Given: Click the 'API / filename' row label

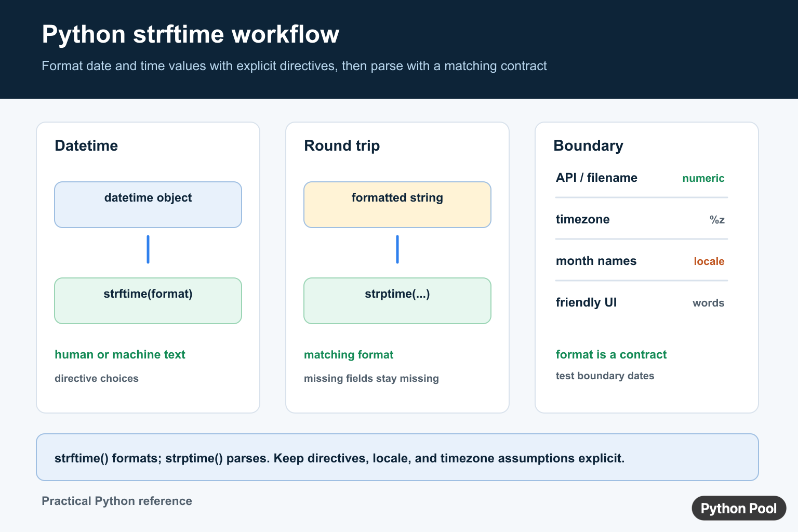Looking at the screenshot, I should tap(596, 178).
